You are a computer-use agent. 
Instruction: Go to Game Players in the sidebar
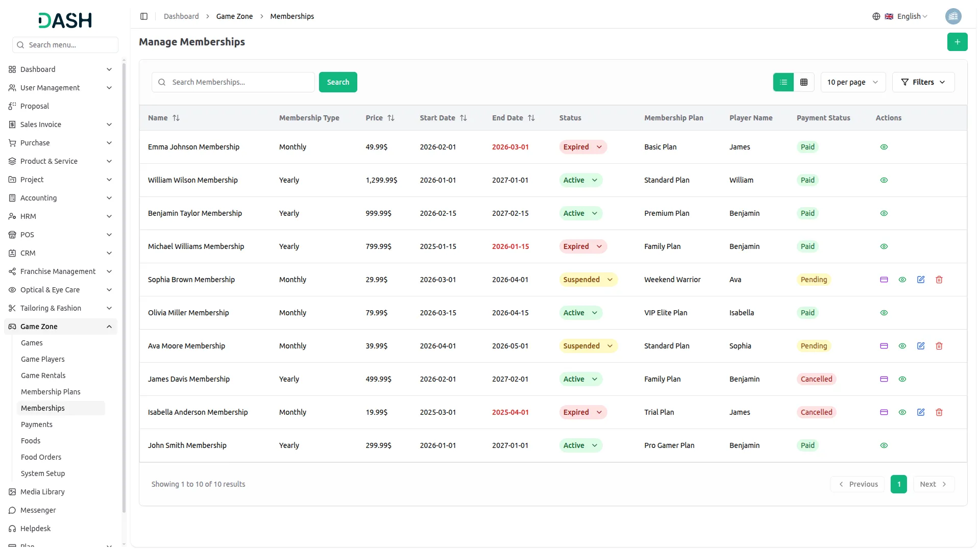click(43, 359)
